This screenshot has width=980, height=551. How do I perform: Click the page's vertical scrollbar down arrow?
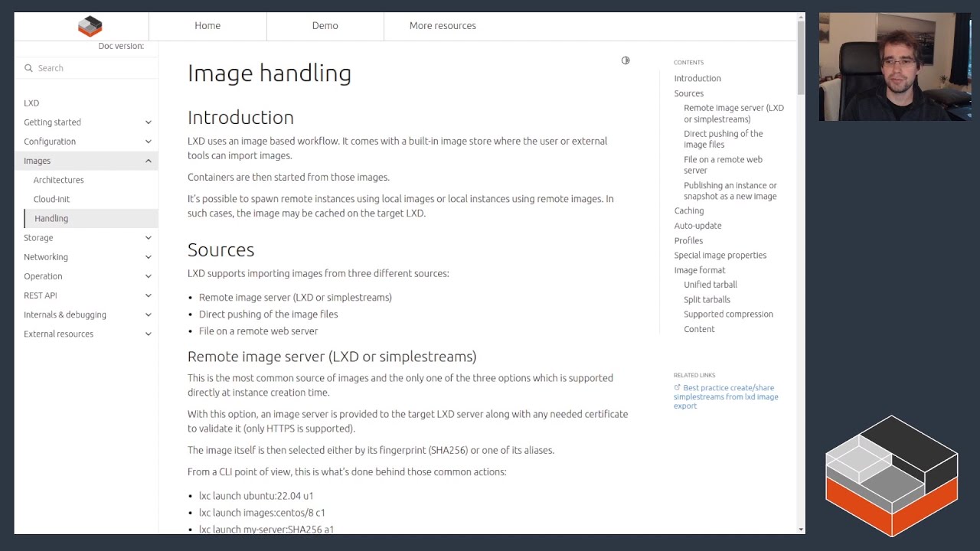click(x=801, y=529)
